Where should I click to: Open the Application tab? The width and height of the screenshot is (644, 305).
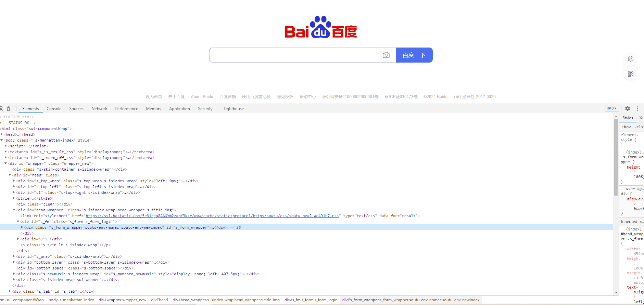[179, 109]
